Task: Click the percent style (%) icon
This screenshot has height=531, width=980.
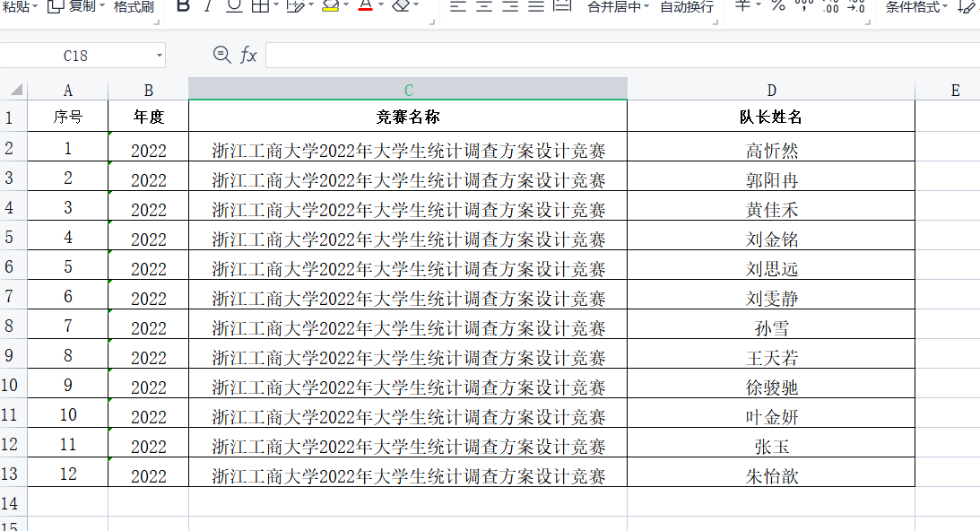Action: (778, 7)
